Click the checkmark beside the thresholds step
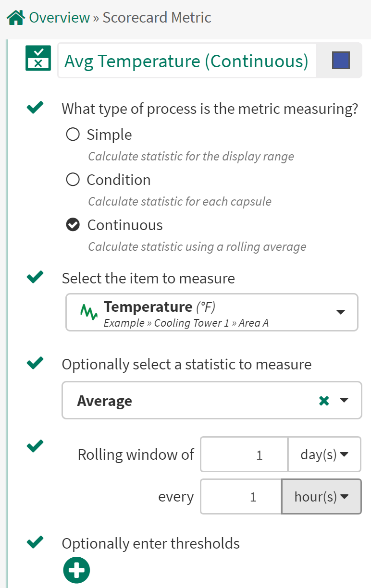This screenshot has width=371, height=588. coord(34,542)
